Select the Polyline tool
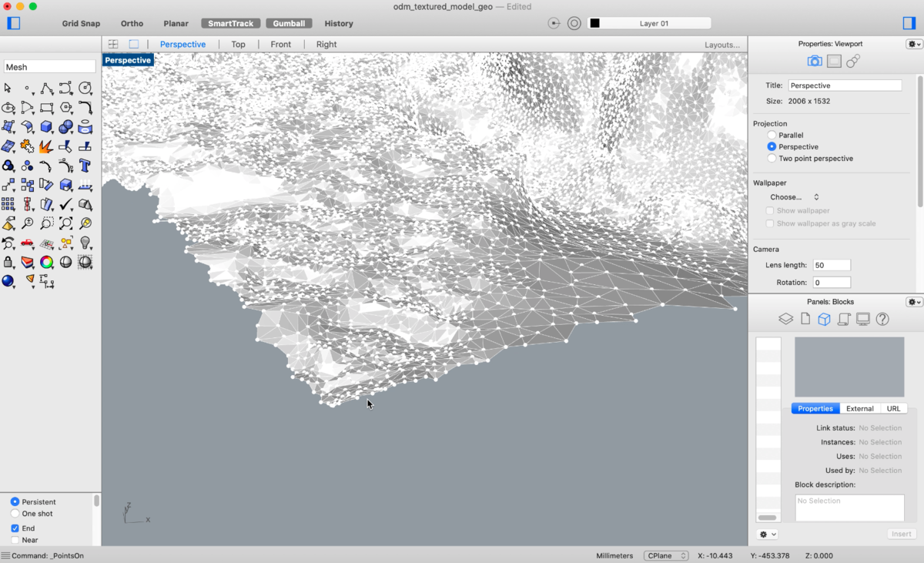Image resolution: width=924 pixels, height=563 pixels. tap(46, 89)
